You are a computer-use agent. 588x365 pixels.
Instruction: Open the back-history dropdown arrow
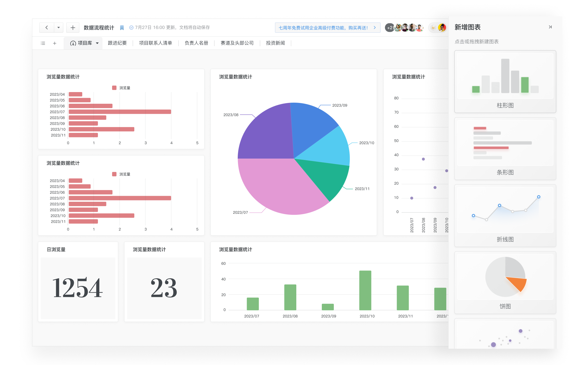[x=59, y=27]
